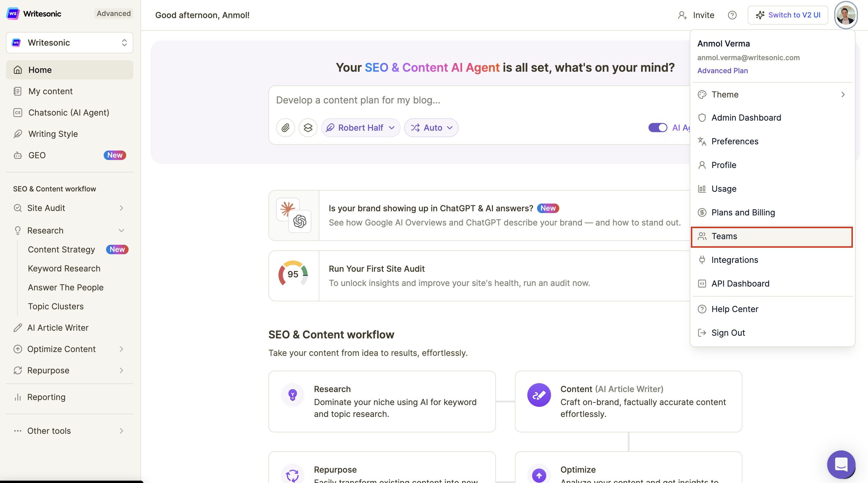Click the paperclip attachment icon
Image resolution: width=868 pixels, height=483 pixels.
285,128
